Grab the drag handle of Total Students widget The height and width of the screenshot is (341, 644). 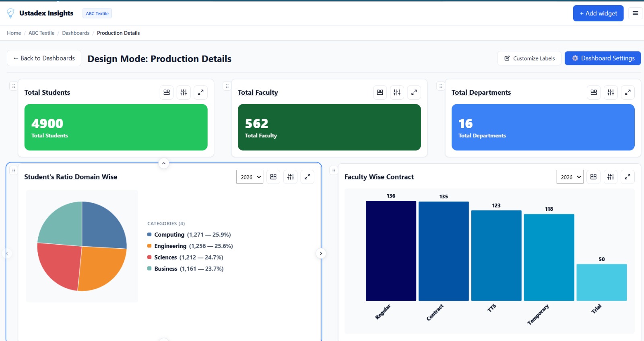pos(14,86)
